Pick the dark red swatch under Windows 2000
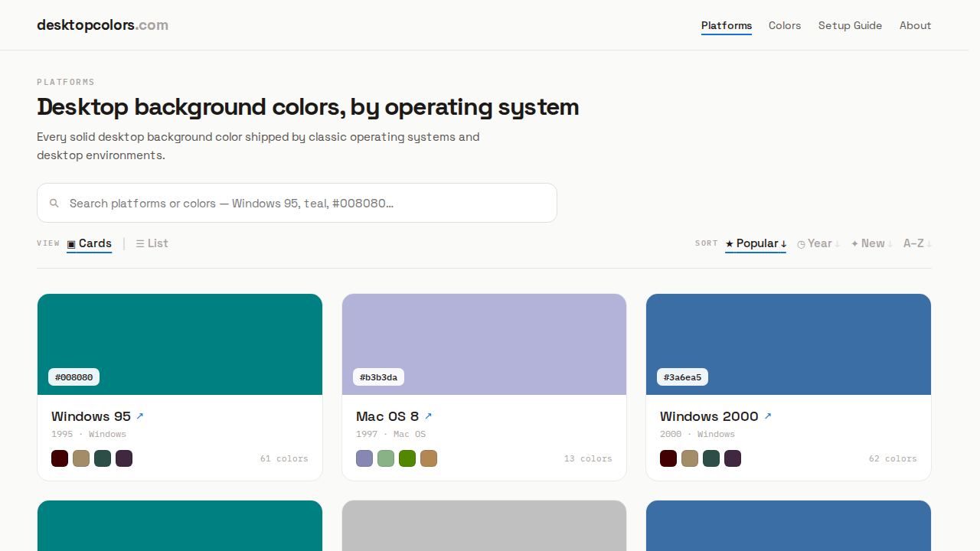The image size is (980, 551). [668, 458]
